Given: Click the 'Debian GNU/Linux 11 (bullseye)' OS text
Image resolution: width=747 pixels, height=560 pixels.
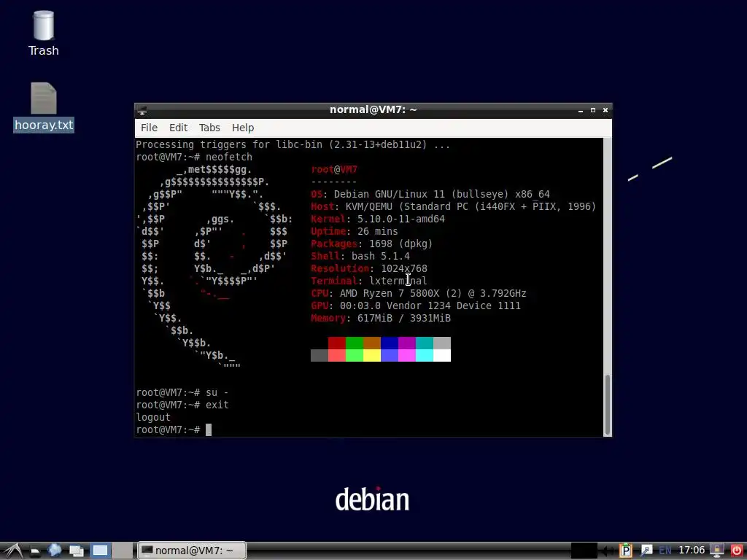Looking at the screenshot, I should pos(421,194).
